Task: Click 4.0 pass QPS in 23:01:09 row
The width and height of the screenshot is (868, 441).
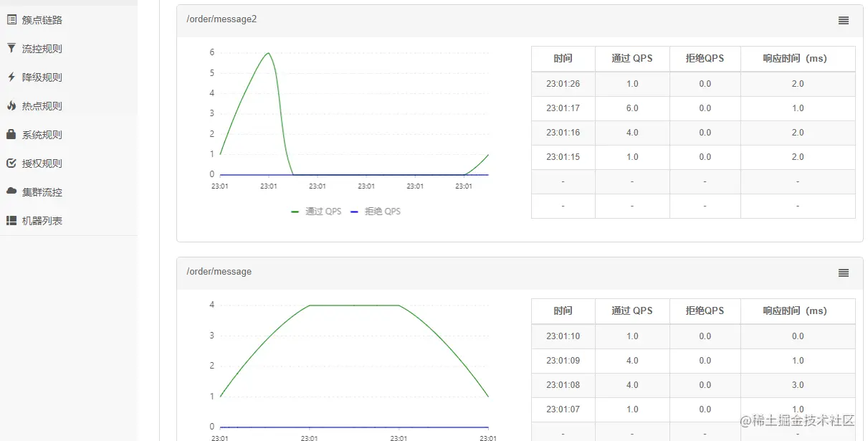Action: click(632, 361)
